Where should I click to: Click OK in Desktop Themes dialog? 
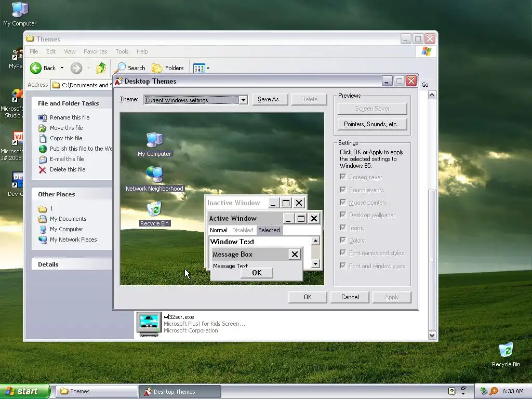308,297
